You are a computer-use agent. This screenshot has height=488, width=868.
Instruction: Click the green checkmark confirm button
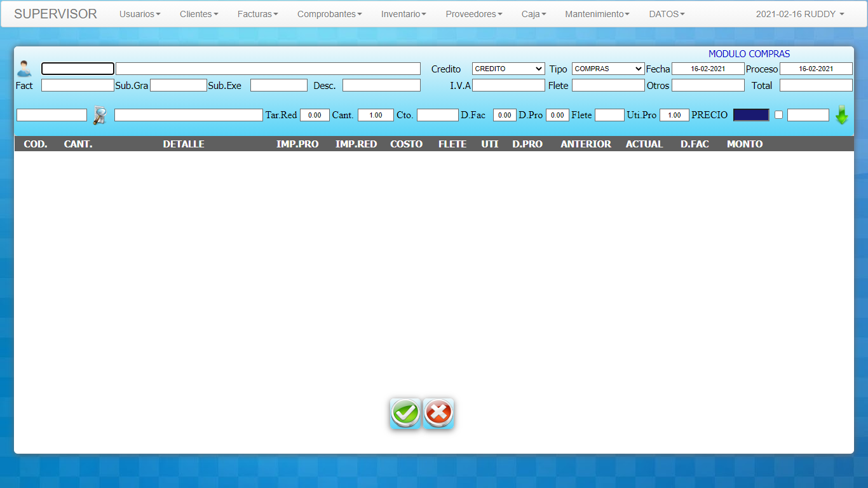click(x=405, y=414)
